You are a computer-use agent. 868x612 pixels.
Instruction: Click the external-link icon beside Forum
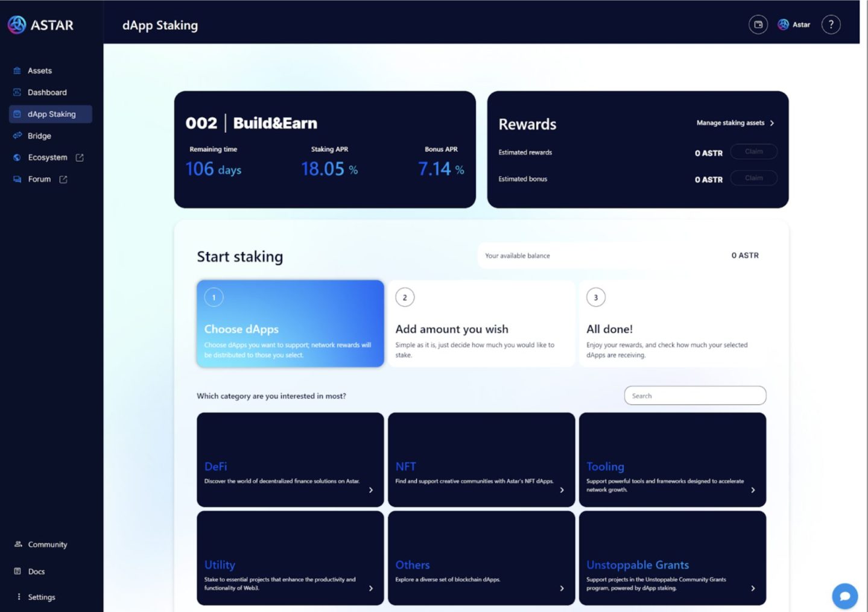tap(63, 179)
